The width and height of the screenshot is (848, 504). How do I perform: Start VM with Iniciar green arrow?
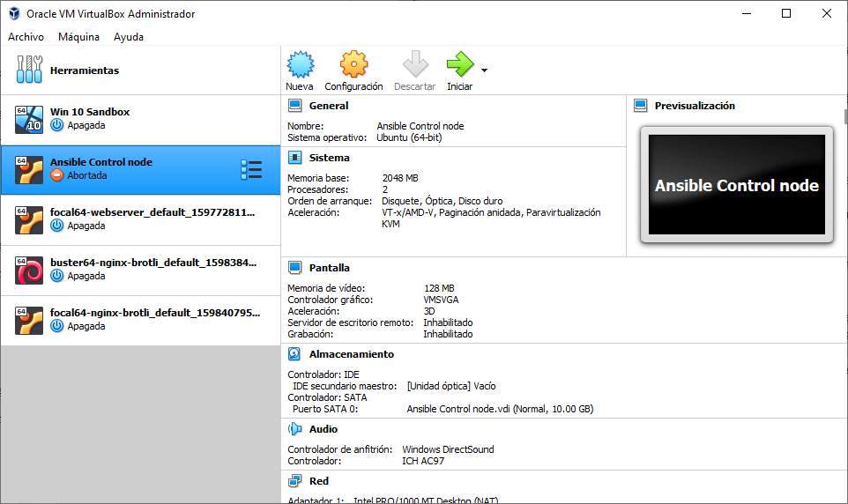(459, 64)
